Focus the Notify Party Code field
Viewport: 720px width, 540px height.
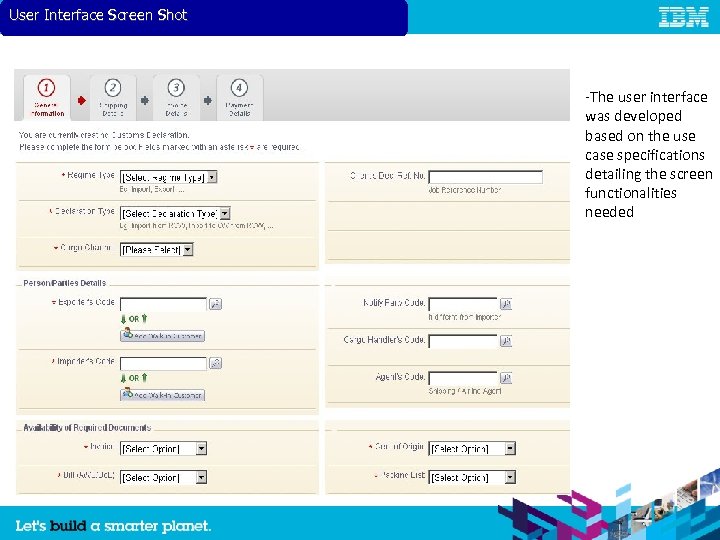[x=463, y=304]
